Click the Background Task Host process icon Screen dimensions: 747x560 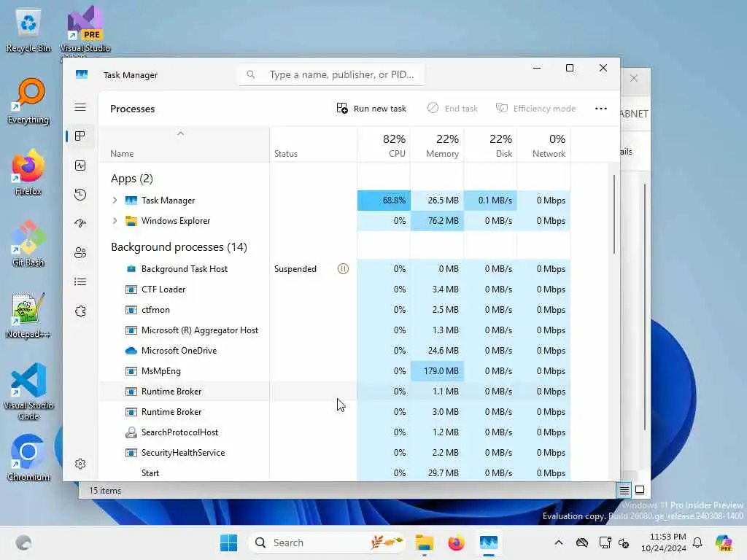click(x=131, y=268)
